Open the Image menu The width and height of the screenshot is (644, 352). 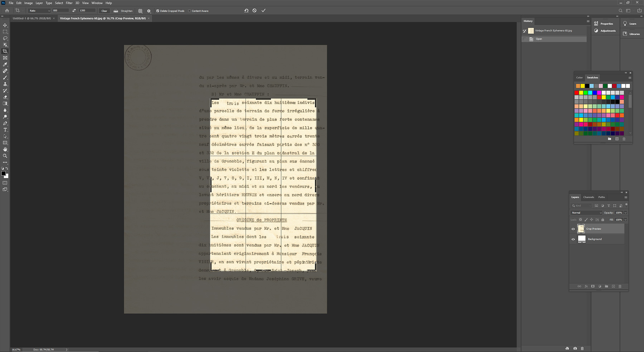(x=29, y=3)
